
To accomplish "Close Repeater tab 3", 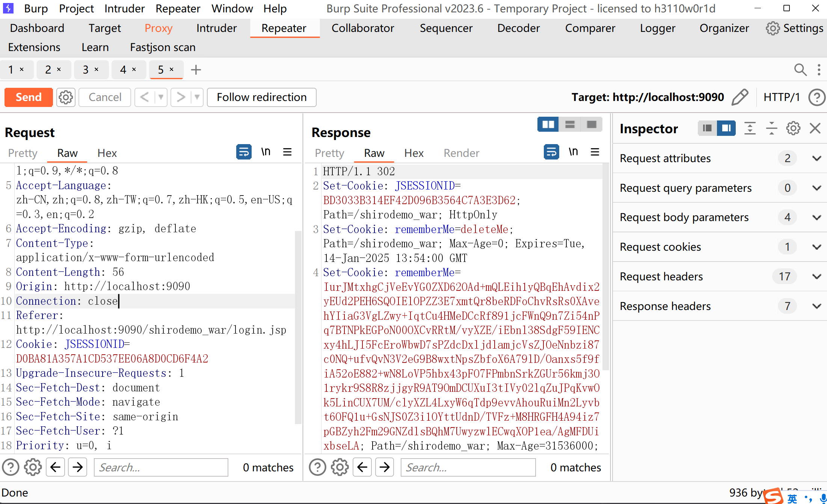I will point(97,69).
